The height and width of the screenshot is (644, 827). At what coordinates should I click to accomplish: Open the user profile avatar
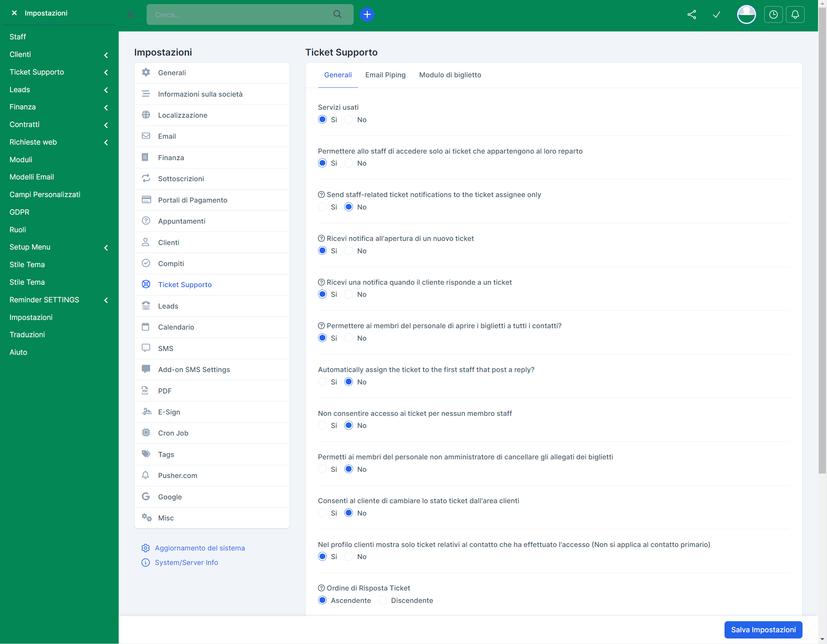pyautogui.click(x=746, y=14)
